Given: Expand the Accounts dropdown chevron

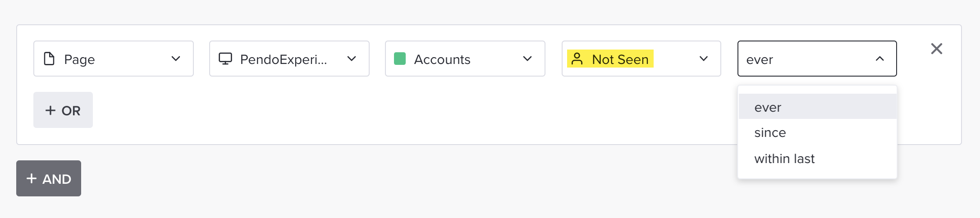Looking at the screenshot, I should coord(527,59).
